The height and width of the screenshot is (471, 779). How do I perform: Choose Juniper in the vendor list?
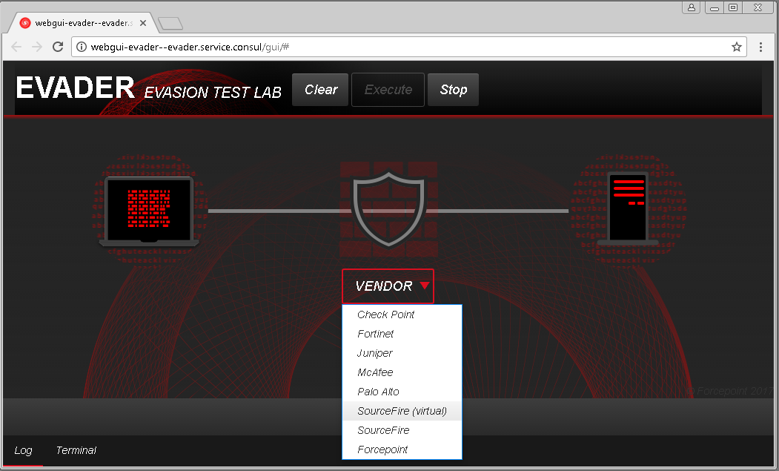point(402,353)
